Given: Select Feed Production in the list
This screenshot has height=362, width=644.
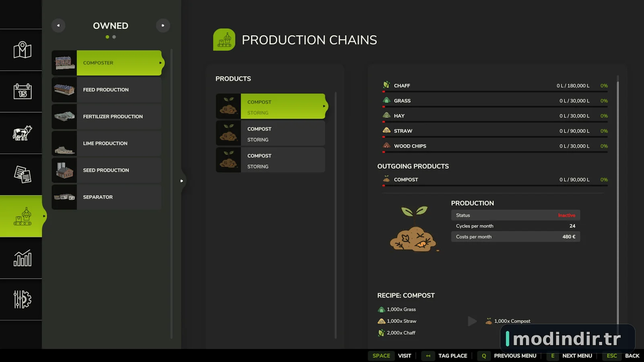Looking at the screenshot, I should 107,90.
